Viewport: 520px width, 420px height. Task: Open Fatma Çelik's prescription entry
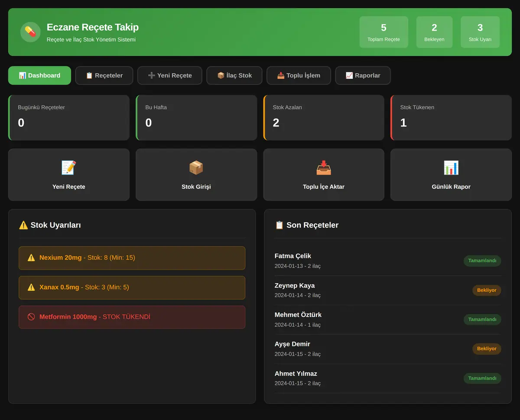[388, 261]
